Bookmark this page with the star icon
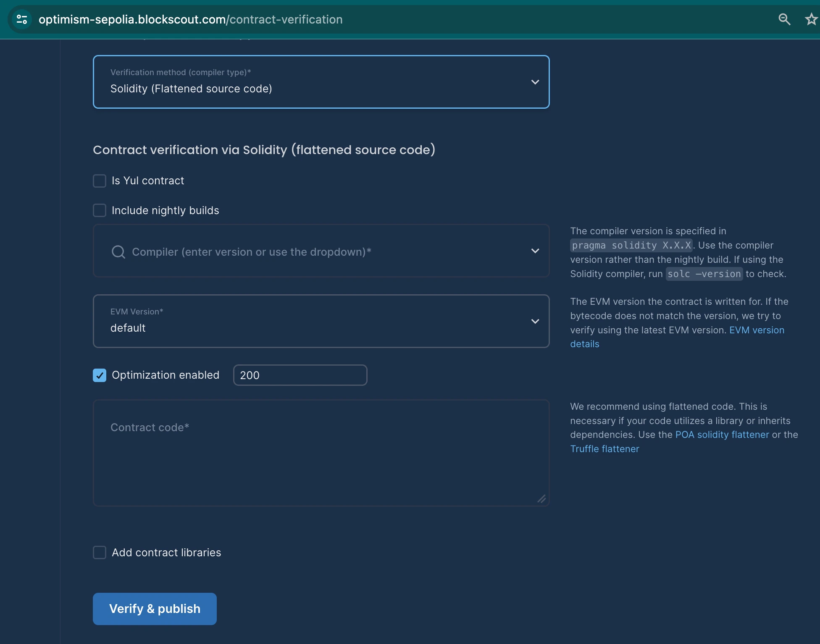Image resolution: width=820 pixels, height=644 pixels. click(x=811, y=19)
